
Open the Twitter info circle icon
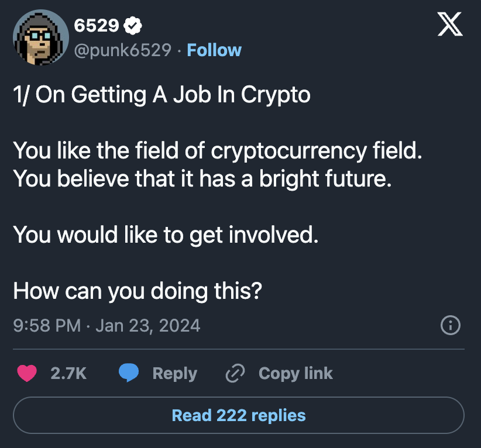coord(450,325)
